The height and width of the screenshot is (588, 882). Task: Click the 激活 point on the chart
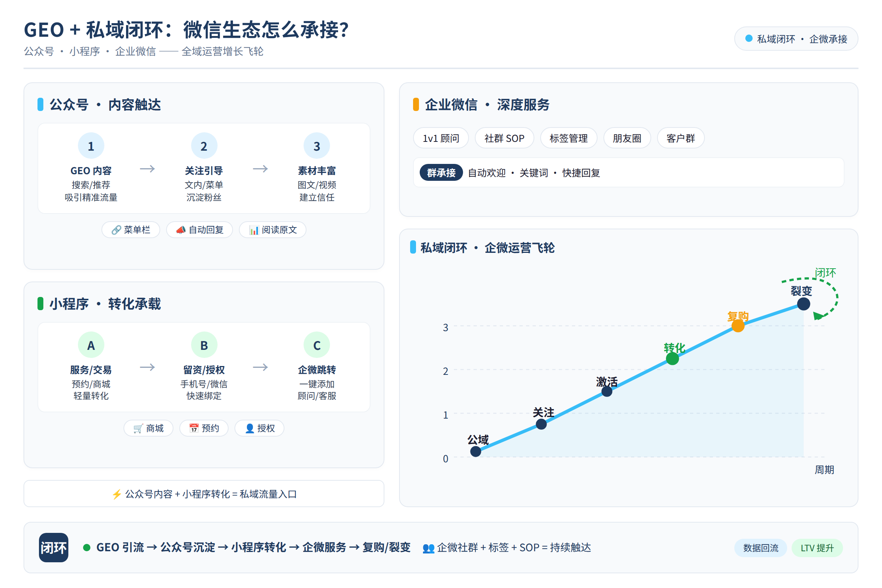[607, 391]
